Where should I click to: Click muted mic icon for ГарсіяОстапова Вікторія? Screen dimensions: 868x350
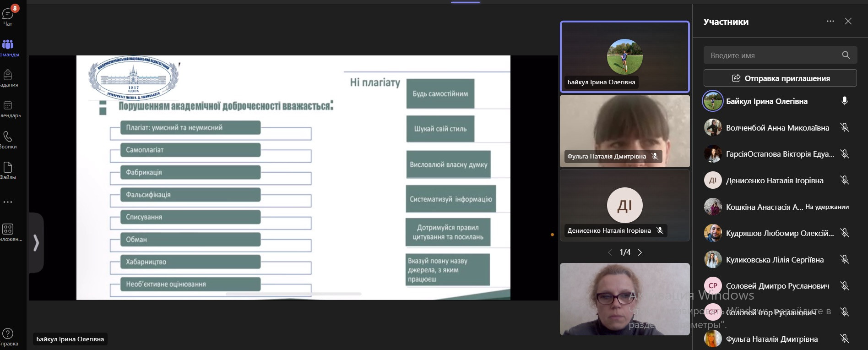(x=845, y=154)
